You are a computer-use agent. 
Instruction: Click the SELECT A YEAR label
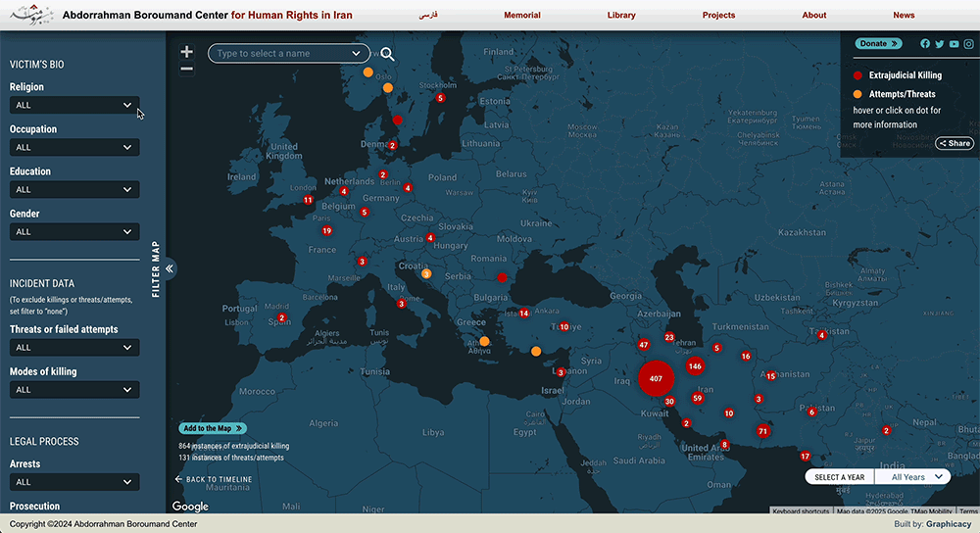(840, 477)
